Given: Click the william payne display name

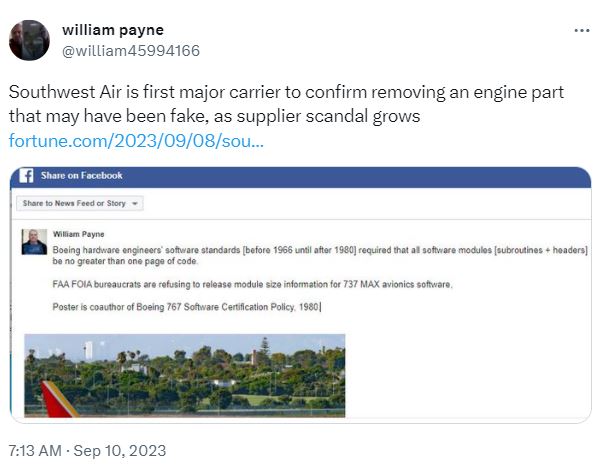Looking at the screenshot, I should (x=113, y=30).
